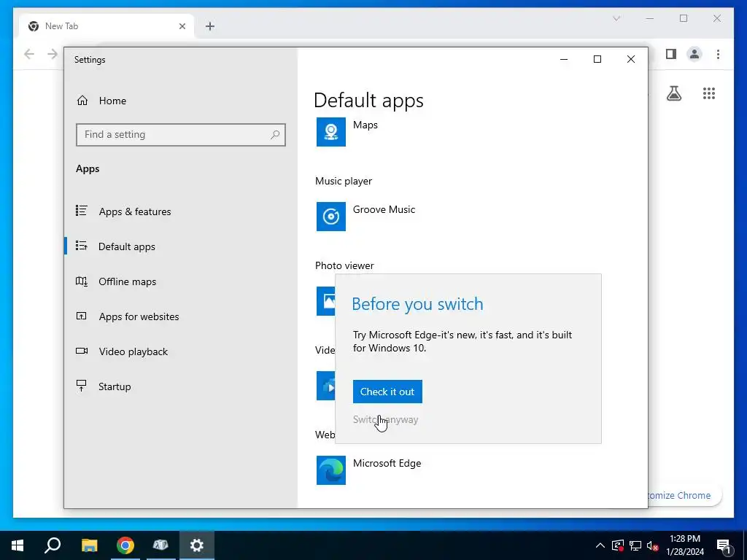Select Default apps in sidebar

click(127, 246)
